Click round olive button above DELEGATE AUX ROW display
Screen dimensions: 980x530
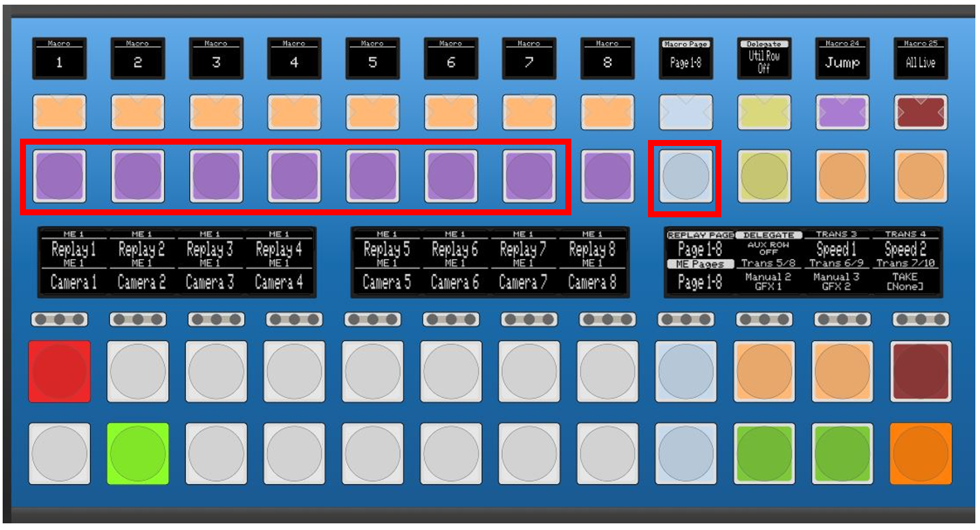click(764, 176)
